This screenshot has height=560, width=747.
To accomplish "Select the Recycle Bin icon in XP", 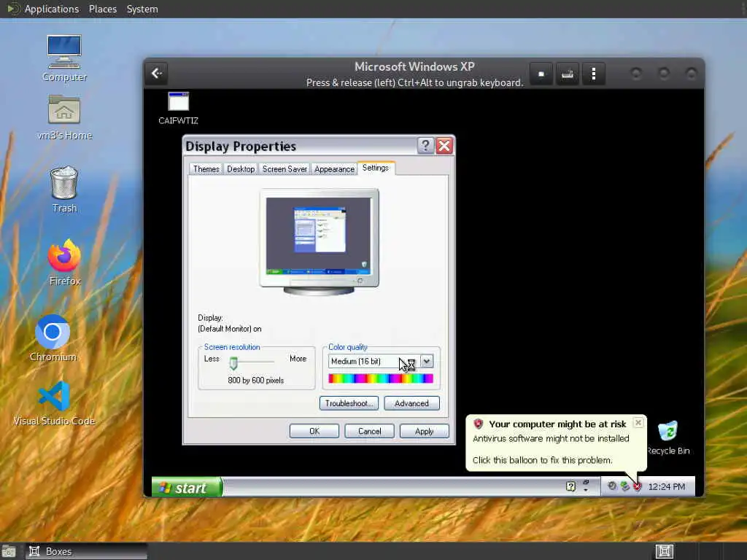I will click(668, 437).
